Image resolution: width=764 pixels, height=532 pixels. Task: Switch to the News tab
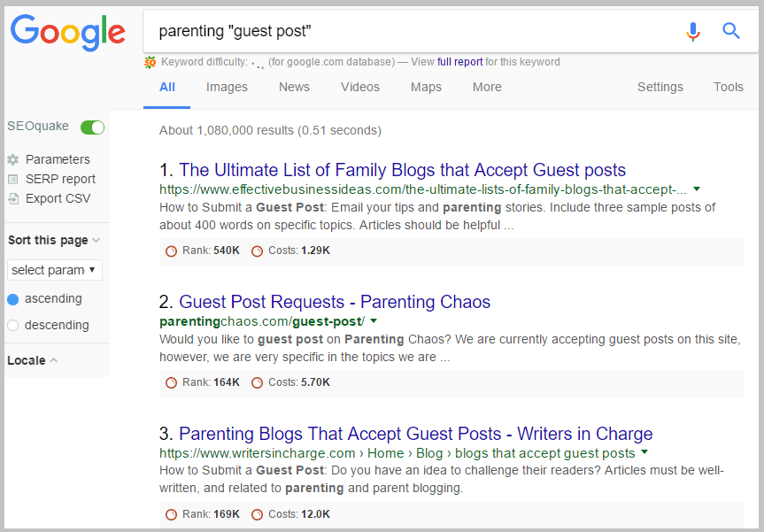294,88
